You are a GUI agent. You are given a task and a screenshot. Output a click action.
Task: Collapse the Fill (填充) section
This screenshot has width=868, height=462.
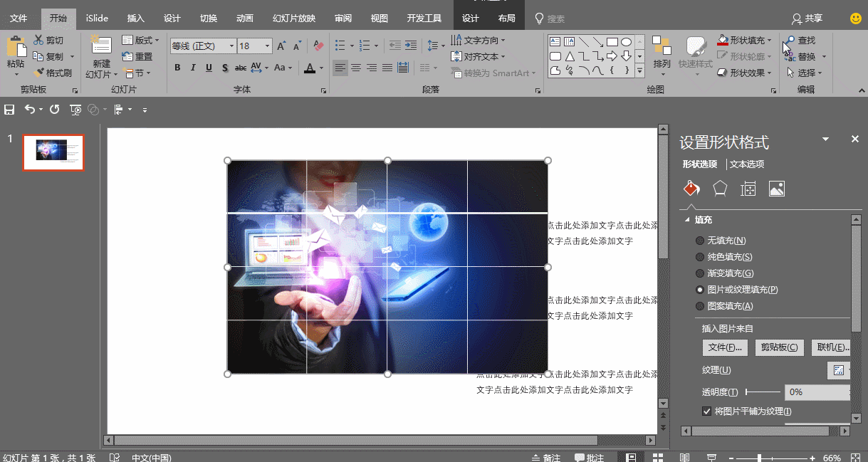(x=688, y=220)
